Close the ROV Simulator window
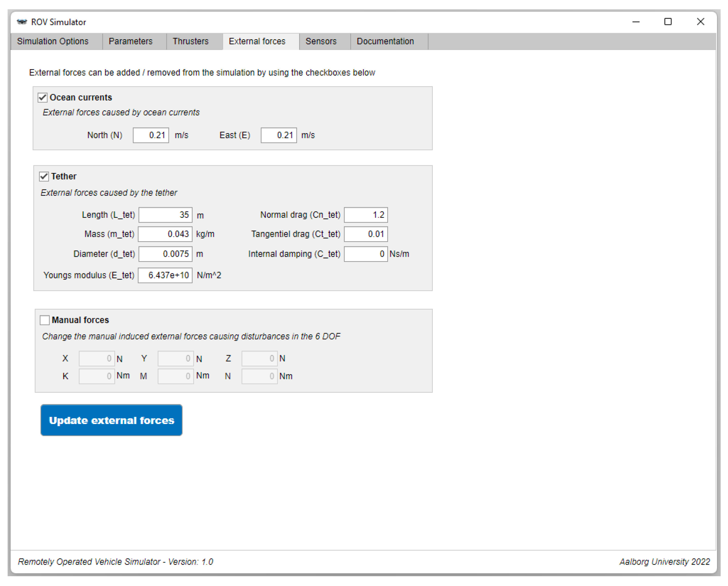The image size is (728, 586). pyautogui.click(x=700, y=22)
